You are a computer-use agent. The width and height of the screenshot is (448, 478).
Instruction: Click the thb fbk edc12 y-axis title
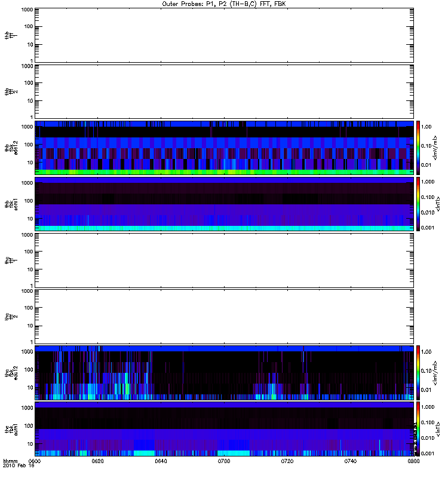(11, 148)
